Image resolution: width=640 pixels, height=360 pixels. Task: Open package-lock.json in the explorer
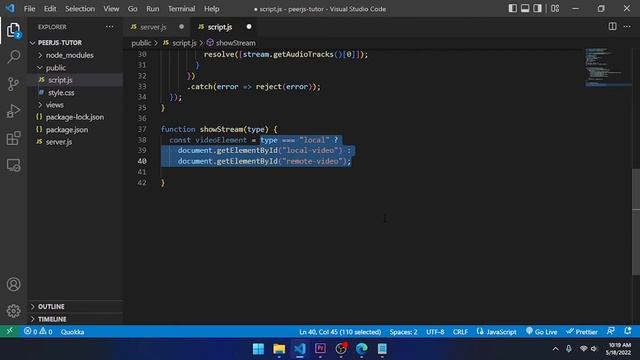click(75, 117)
